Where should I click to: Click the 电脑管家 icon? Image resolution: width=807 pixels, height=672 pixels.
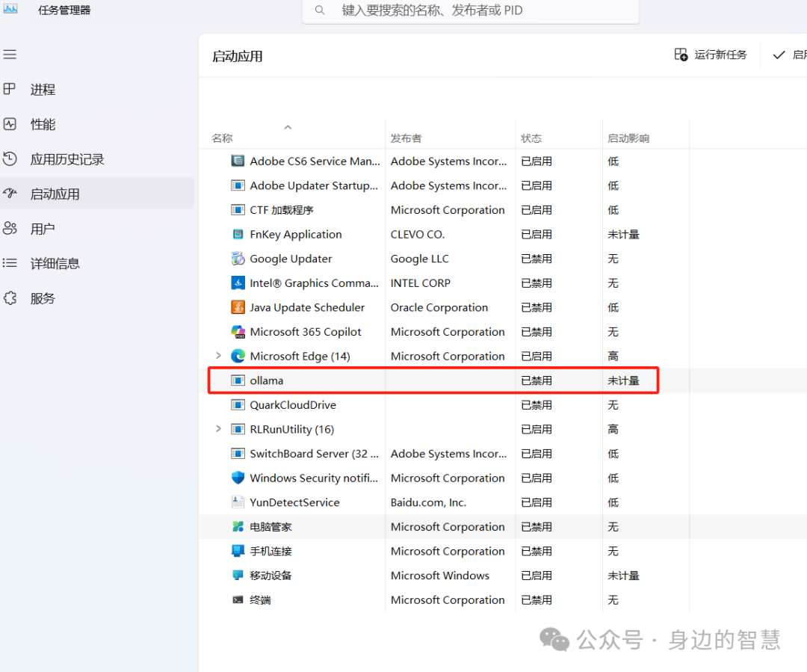[238, 527]
